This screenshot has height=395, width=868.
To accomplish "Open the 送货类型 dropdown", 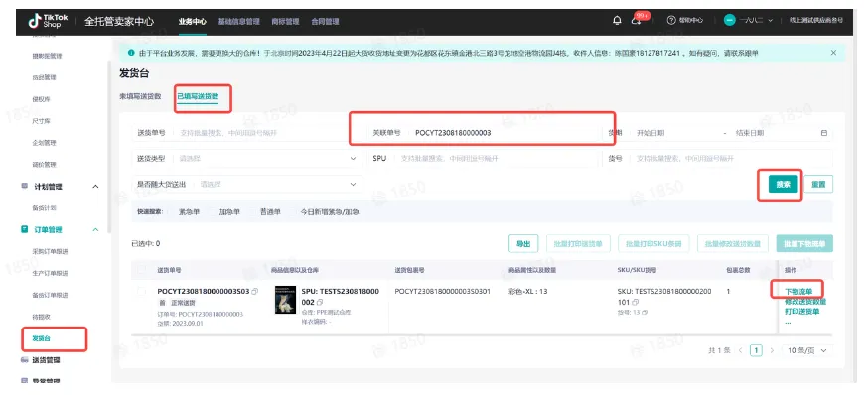I will click(x=247, y=158).
